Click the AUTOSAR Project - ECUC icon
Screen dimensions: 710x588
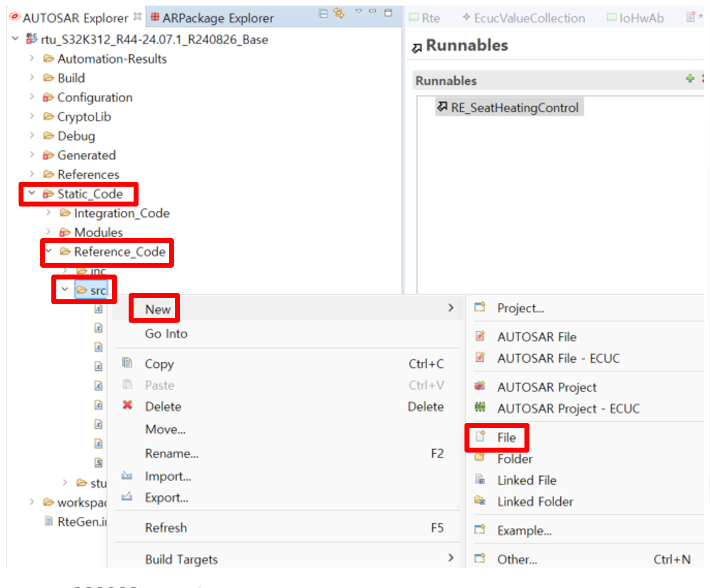pos(480,408)
